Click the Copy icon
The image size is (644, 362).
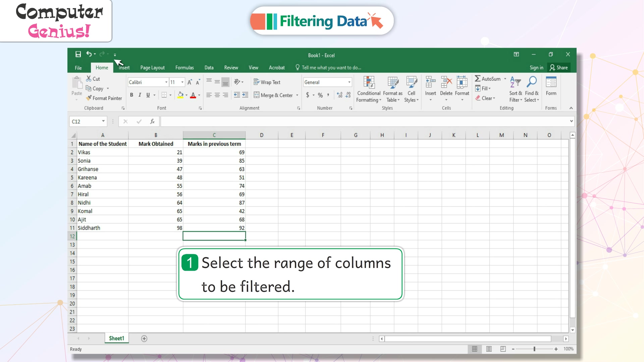pos(89,88)
